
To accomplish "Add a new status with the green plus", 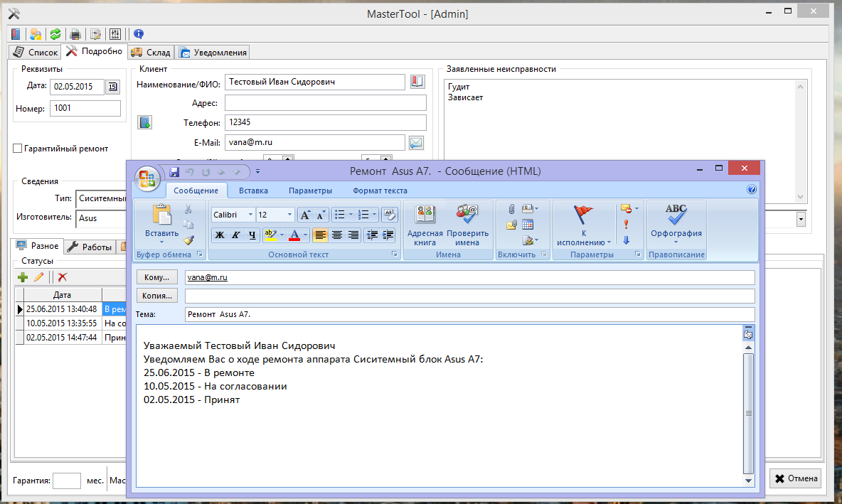I will point(23,277).
